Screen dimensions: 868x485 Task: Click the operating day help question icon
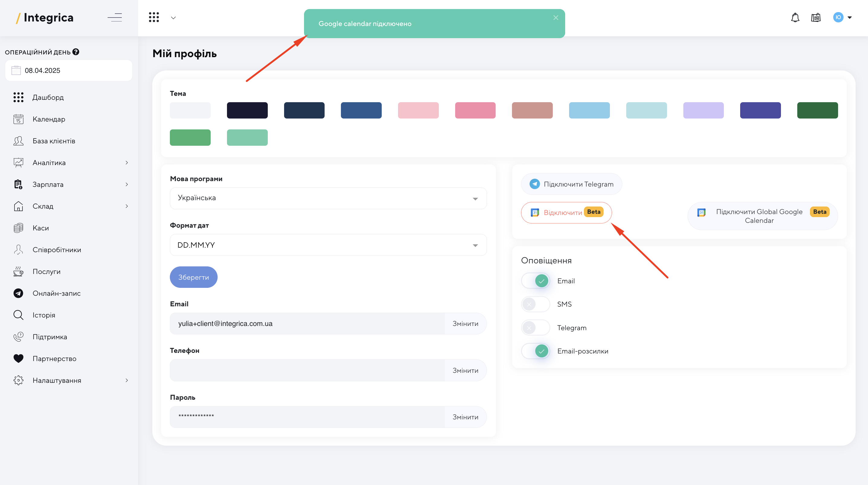click(x=76, y=52)
